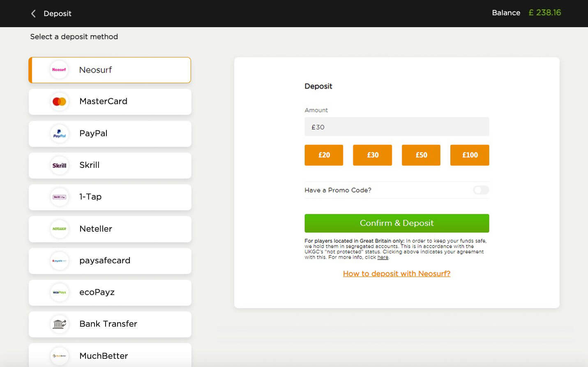The image size is (588, 367).
Task: Click the Skrill 1-Tap logo icon
Action: coord(59,197)
